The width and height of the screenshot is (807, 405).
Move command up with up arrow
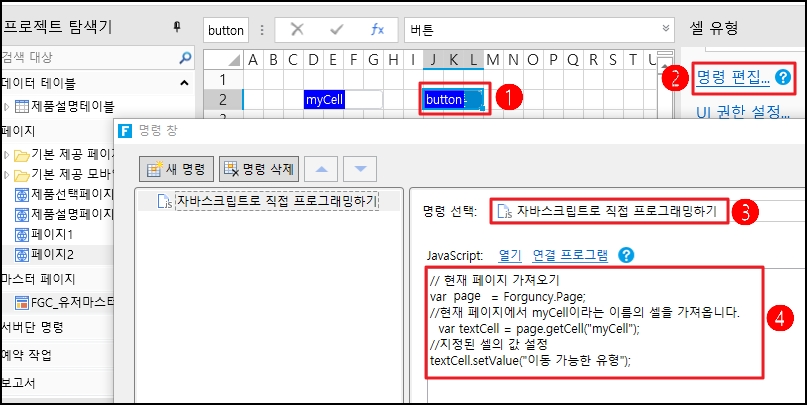pos(322,169)
